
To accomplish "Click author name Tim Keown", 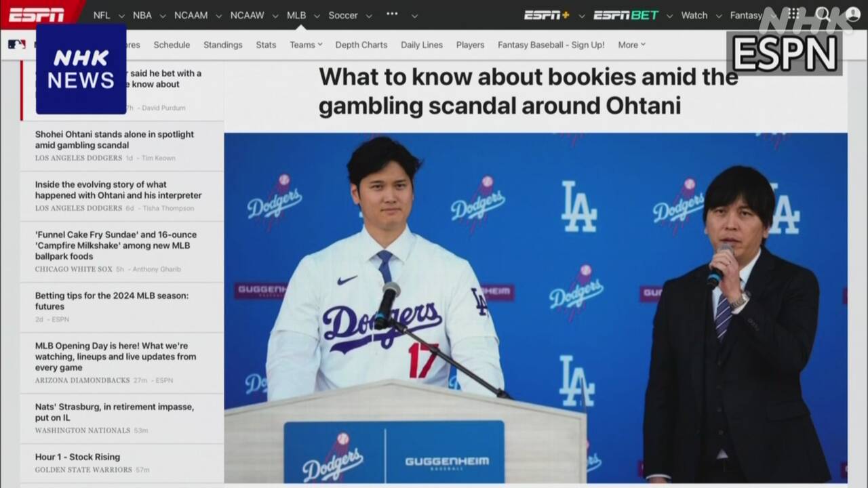I will pyautogui.click(x=159, y=158).
